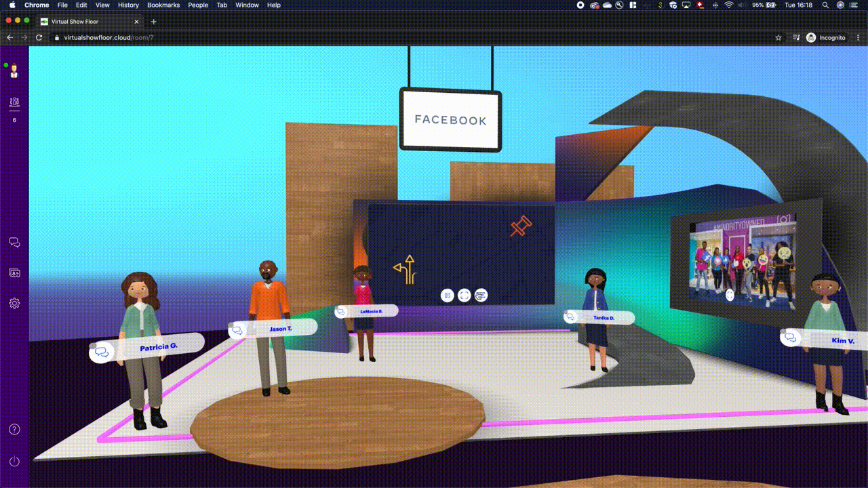Open the chat panel from the sidebar

click(x=14, y=243)
